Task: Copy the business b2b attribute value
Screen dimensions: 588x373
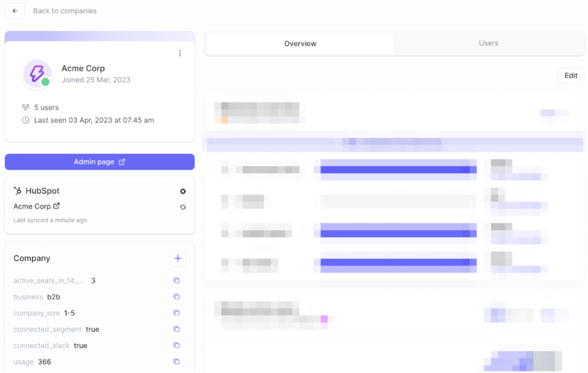Action: point(177,297)
